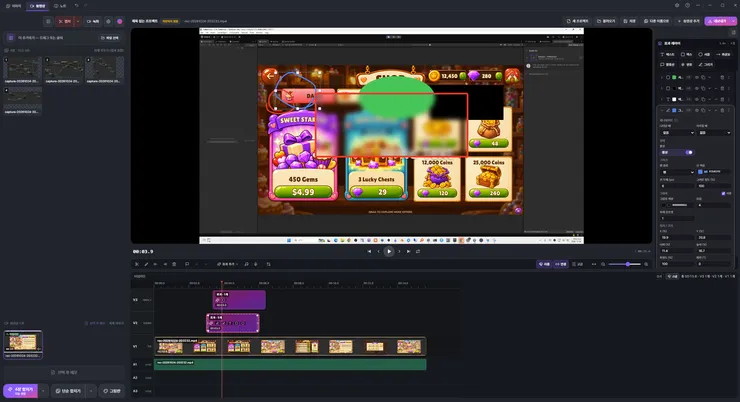Open the dropdown next to red capture button
This screenshot has height=402, width=740.
(x=78, y=21)
